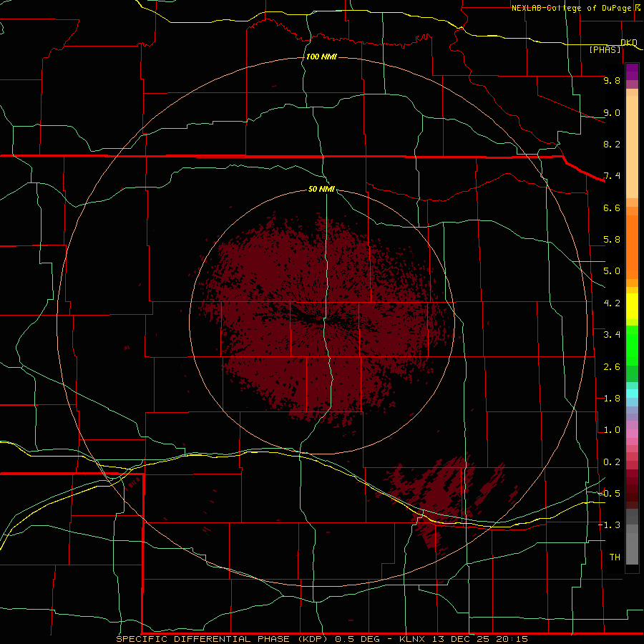Click the 1.0 scale value
This screenshot has width=644, height=644.
point(612,430)
